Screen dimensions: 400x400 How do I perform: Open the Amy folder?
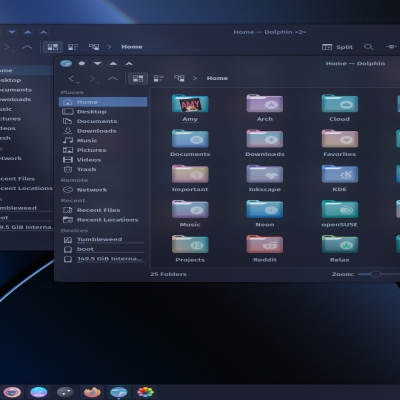coord(190,108)
